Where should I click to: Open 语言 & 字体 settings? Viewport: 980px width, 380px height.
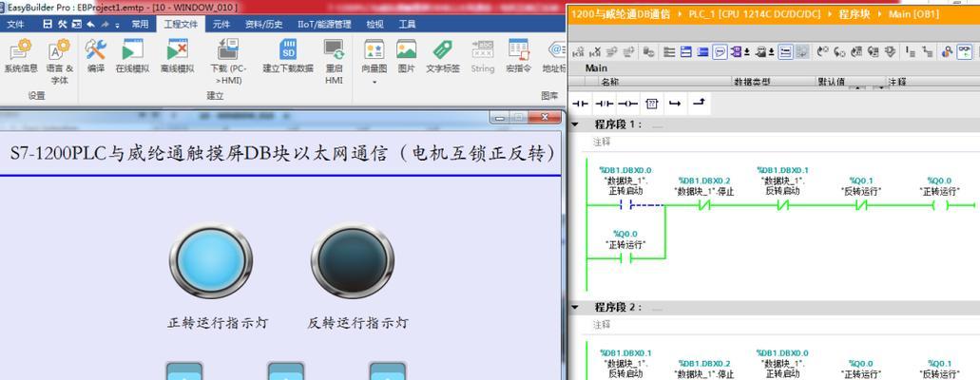60,61
